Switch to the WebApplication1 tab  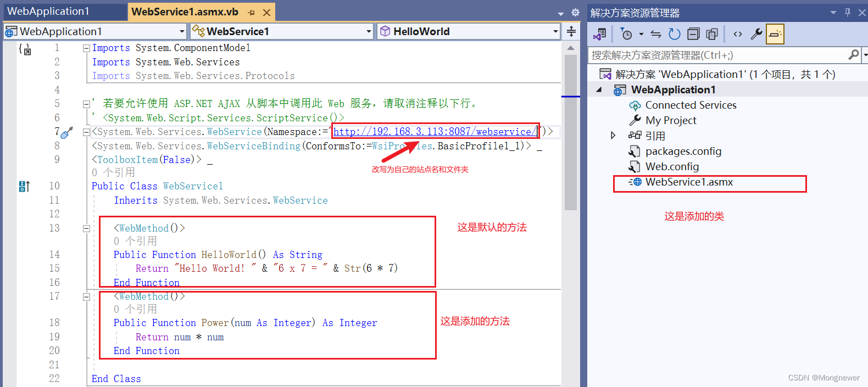click(48, 12)
